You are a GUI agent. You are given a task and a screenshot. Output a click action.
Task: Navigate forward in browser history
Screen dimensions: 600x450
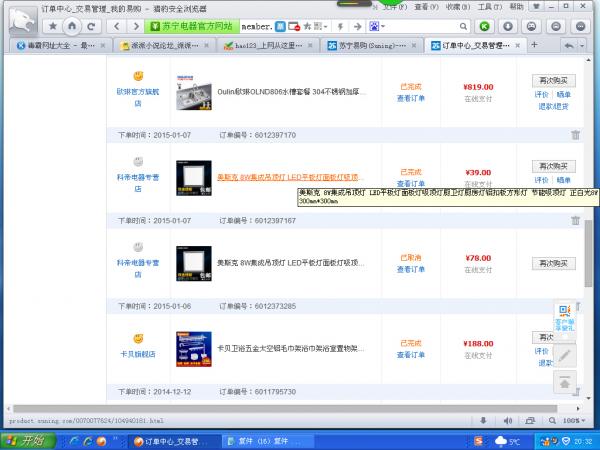[135, 26]
